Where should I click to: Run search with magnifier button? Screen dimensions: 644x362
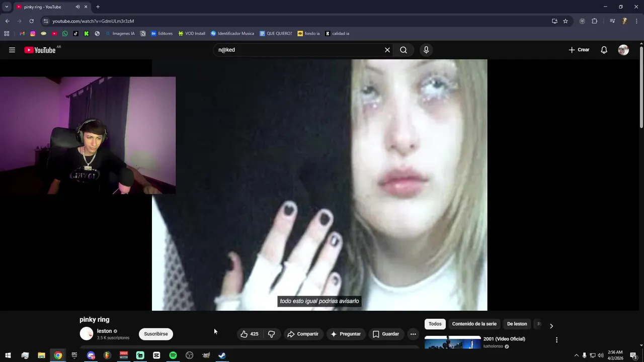(x=404, y=50)
